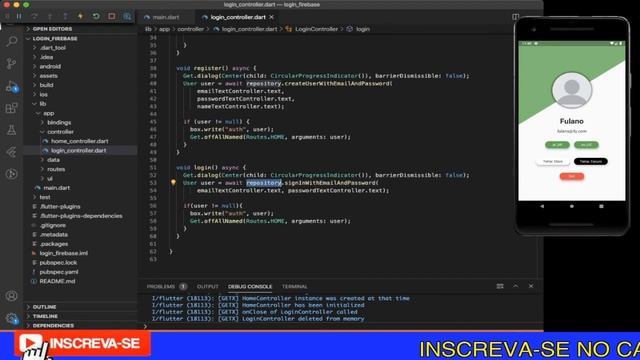
Task: Open the Terminal panel tab
Action: tap(294, 287)
